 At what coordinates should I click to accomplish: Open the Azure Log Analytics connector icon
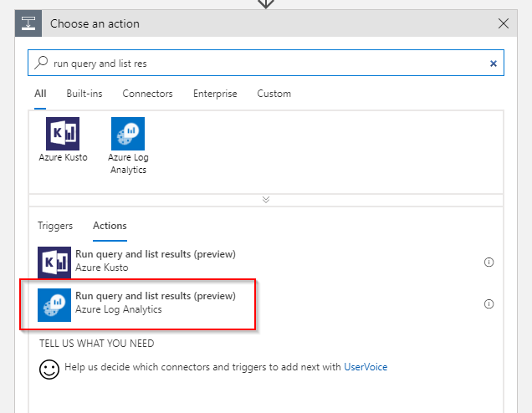click(x=128, y=134)
